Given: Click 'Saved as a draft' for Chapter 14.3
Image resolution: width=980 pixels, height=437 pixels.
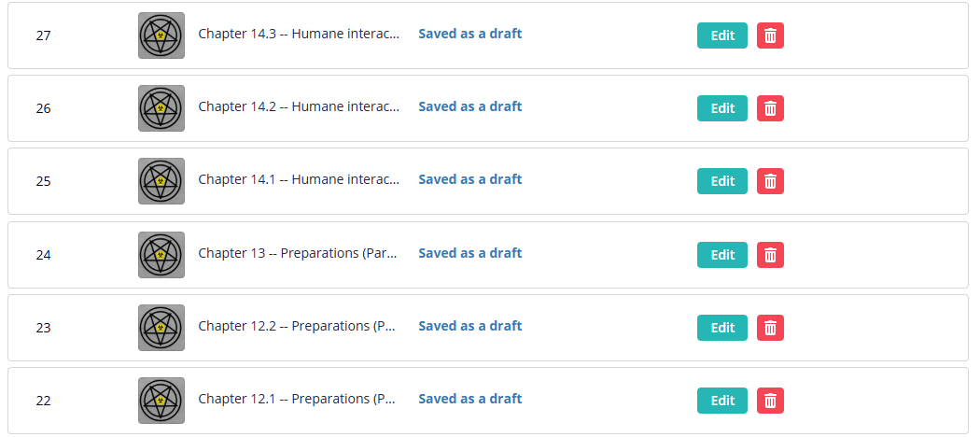Looking at the screenshot, I should tap(469, 34).
